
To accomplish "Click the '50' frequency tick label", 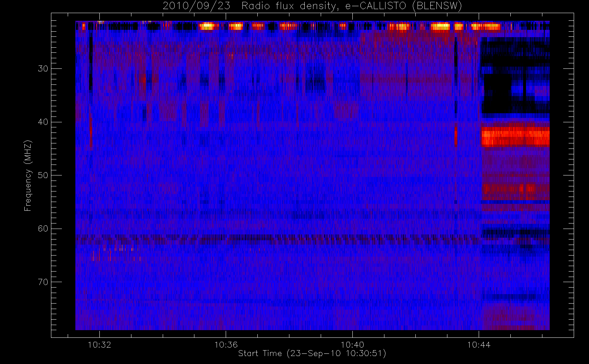I will click(x=43, y=175).
